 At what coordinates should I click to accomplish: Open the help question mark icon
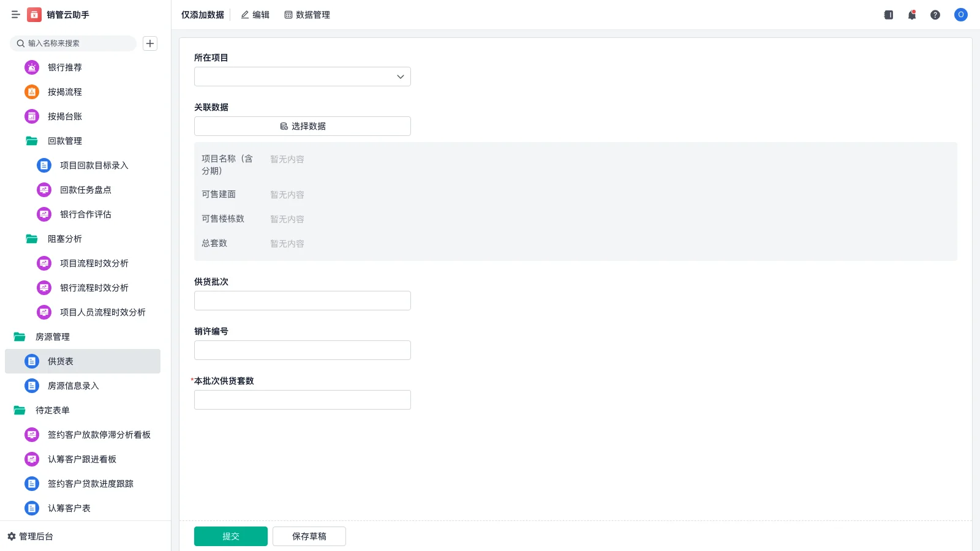(x=935, y=15)
